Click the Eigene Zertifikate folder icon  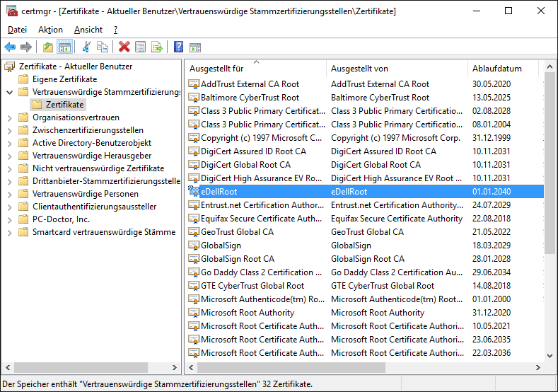[x=23, y=79]
